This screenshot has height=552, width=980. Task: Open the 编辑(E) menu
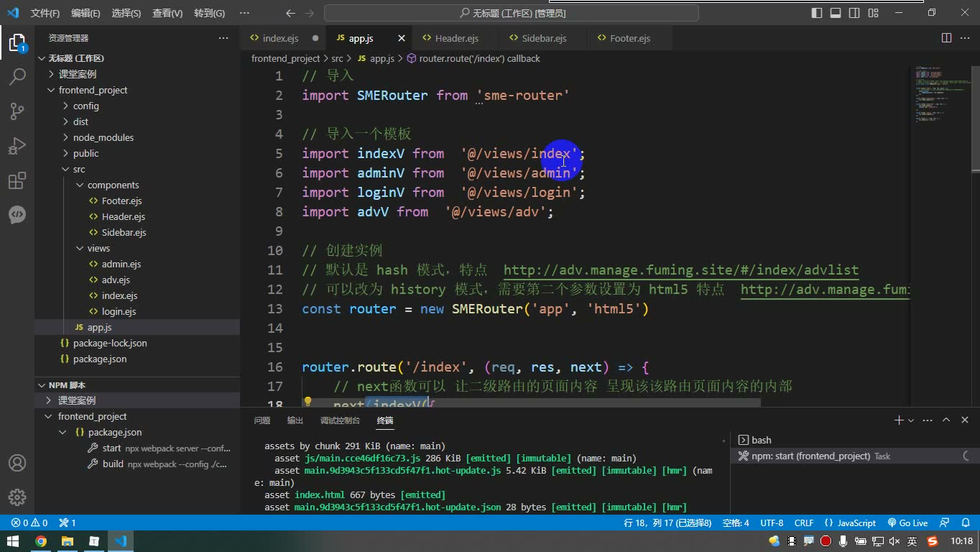point(85,13)
